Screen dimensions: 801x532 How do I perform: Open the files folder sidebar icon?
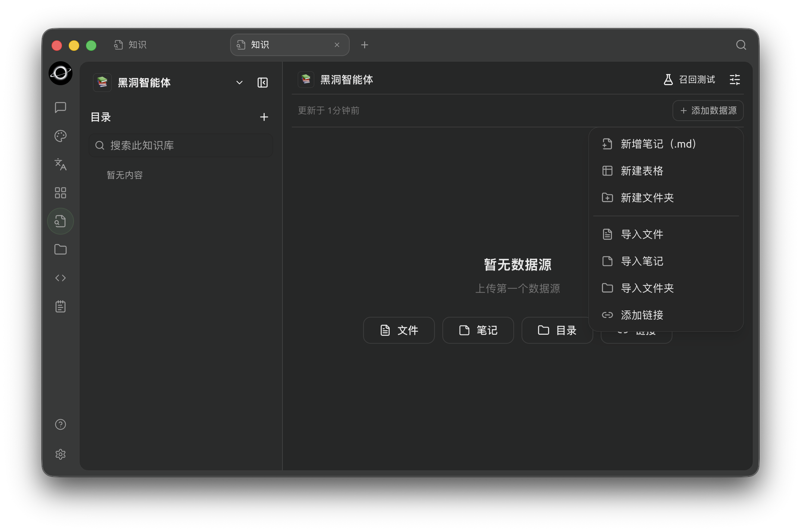[x=60, y=250]
